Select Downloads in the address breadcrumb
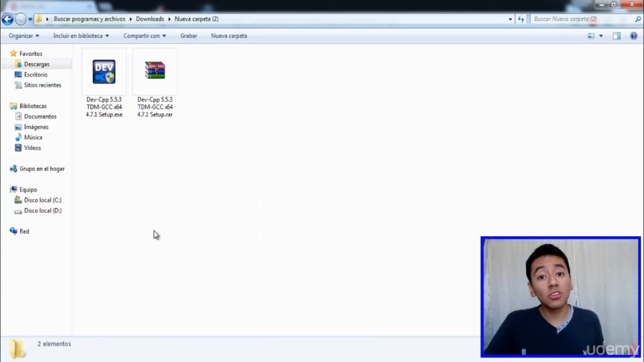644x362 pixels. (x=150, y=19)
